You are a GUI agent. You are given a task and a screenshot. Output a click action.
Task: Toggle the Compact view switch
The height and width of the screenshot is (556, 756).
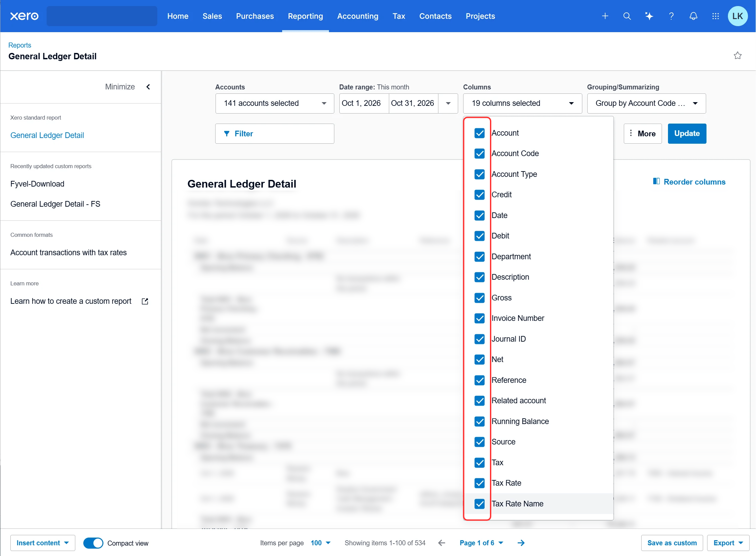[93, 543]
